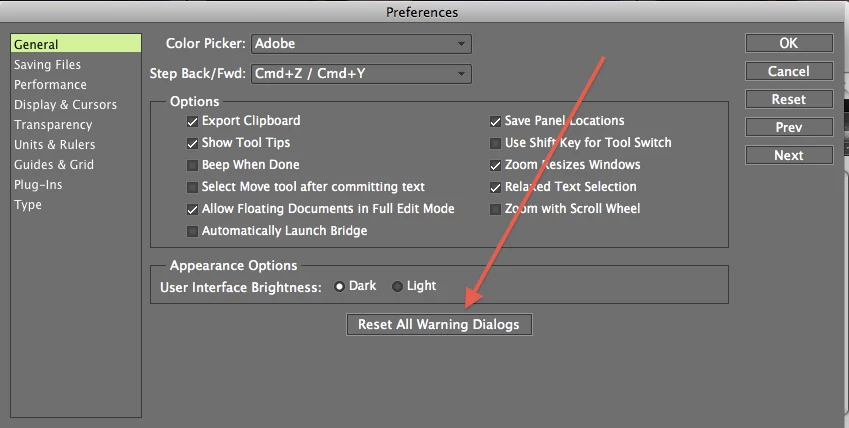
Task: Select Guides & Grid category
Action: click(x=54, y=165)
